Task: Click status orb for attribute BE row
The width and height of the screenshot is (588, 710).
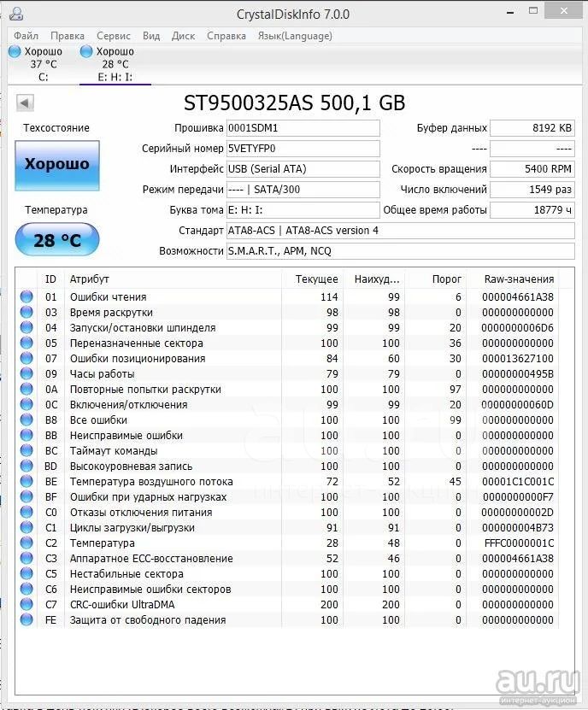Action: point(26,481)
